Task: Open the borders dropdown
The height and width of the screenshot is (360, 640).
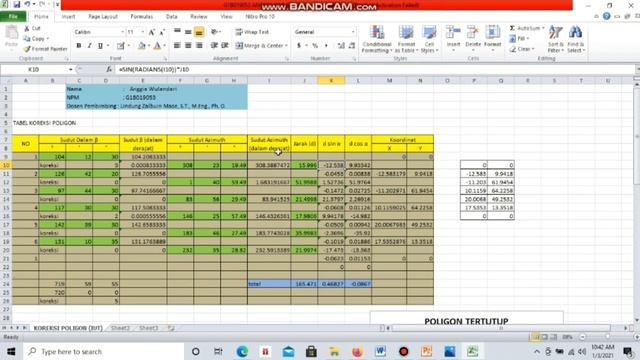Action: pyautogui.click(x=129, y=46)
